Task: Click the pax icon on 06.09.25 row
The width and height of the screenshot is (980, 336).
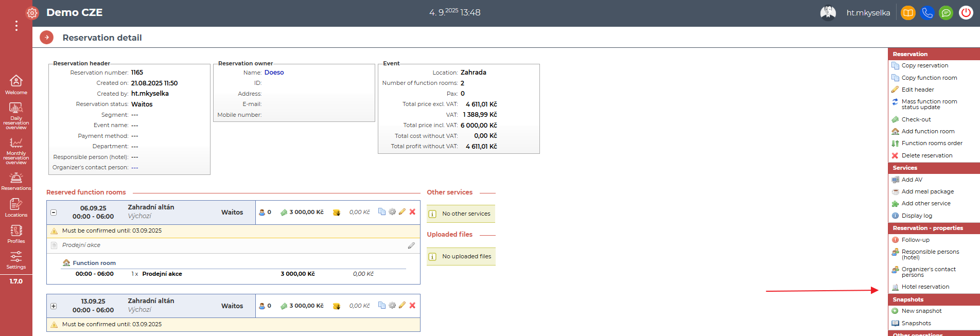Action: point(262,212)
